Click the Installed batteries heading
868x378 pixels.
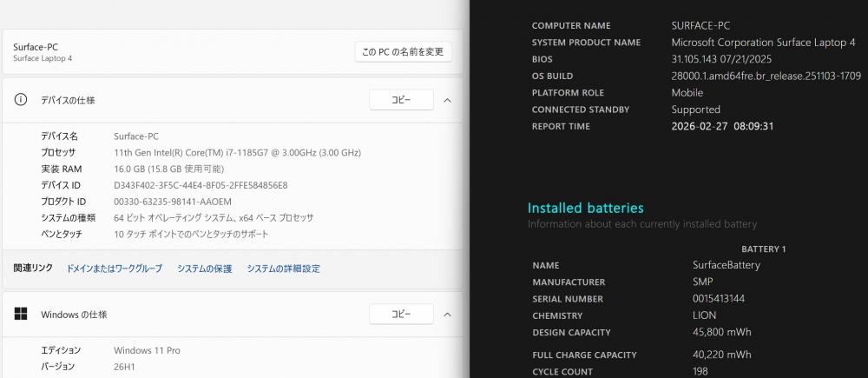586,208
